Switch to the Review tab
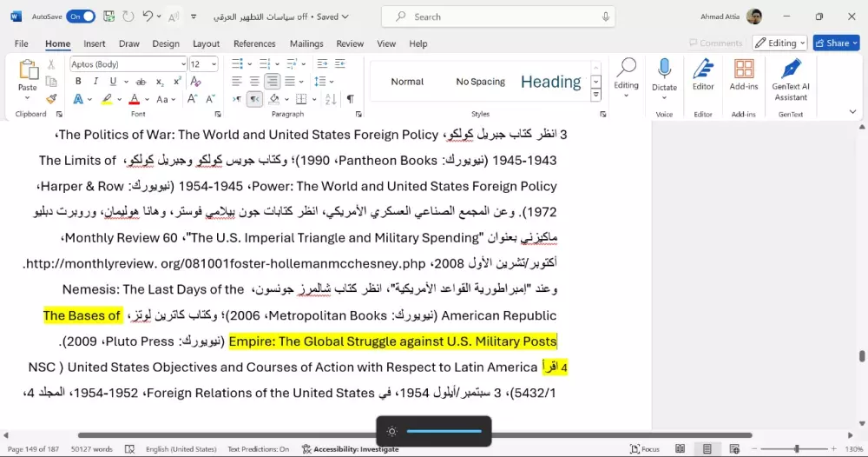This screenshot has width=868, height=457. click(350, 43)
